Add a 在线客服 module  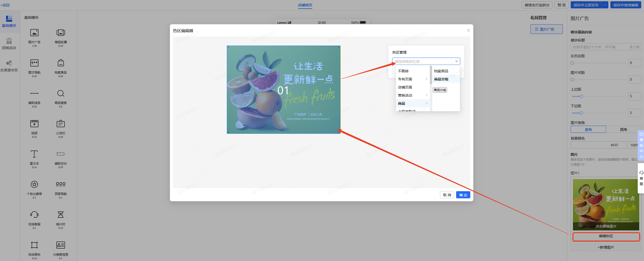coord(34,220)
